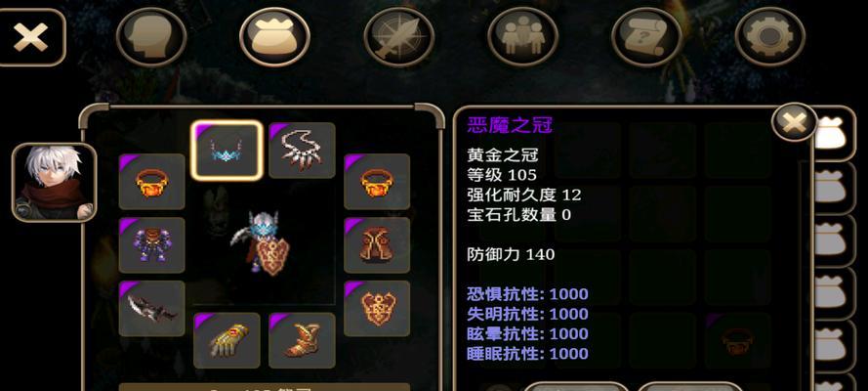Open the quest scroll tab
This screenshot has width=868, height=391.
(646, 37)
